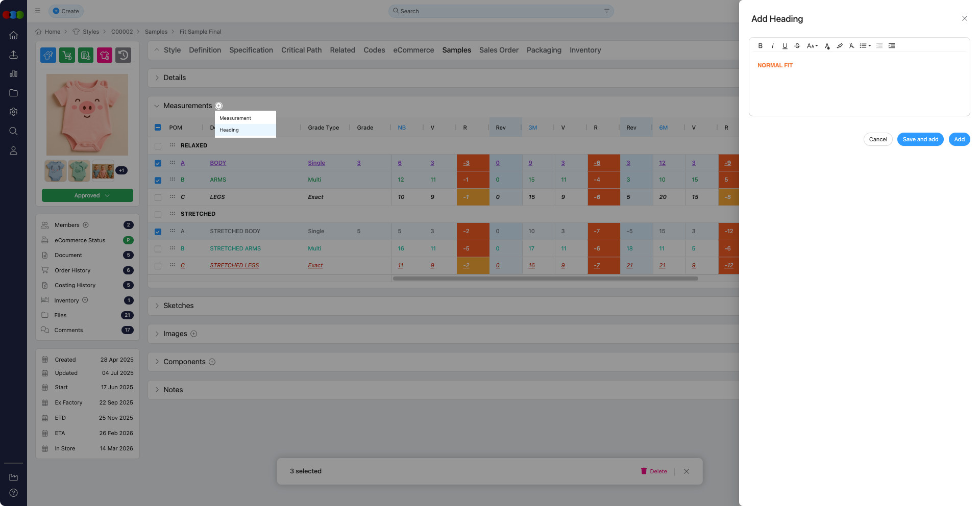Open the text color picker
This screenshot has width=980, height=506.
827,46
